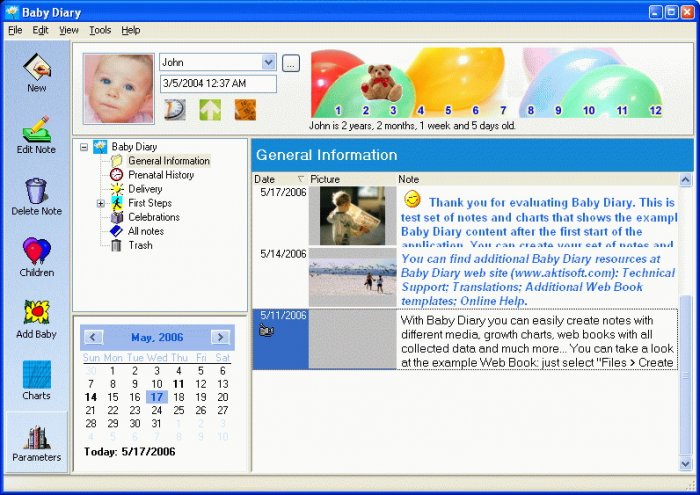Screen dimensions: 700x495
Task: Select First Steps in the tree
Action: tap(150, 203)
